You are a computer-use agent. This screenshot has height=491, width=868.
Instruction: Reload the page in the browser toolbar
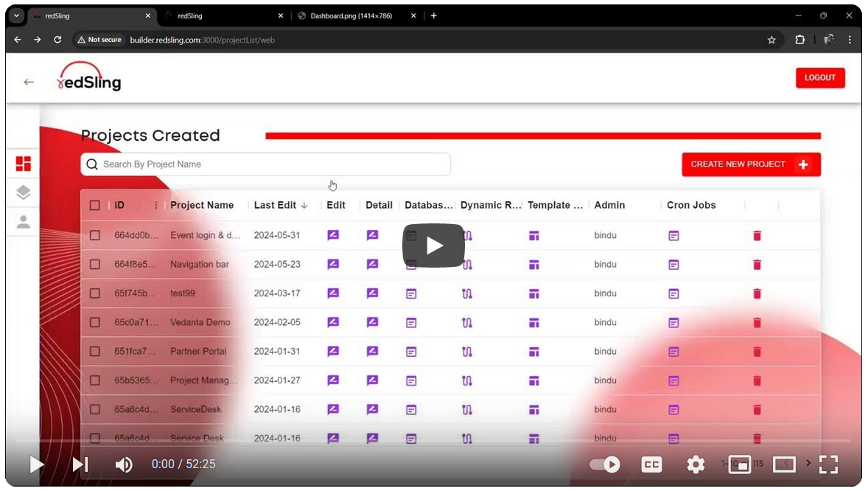[x=57, y=40]
